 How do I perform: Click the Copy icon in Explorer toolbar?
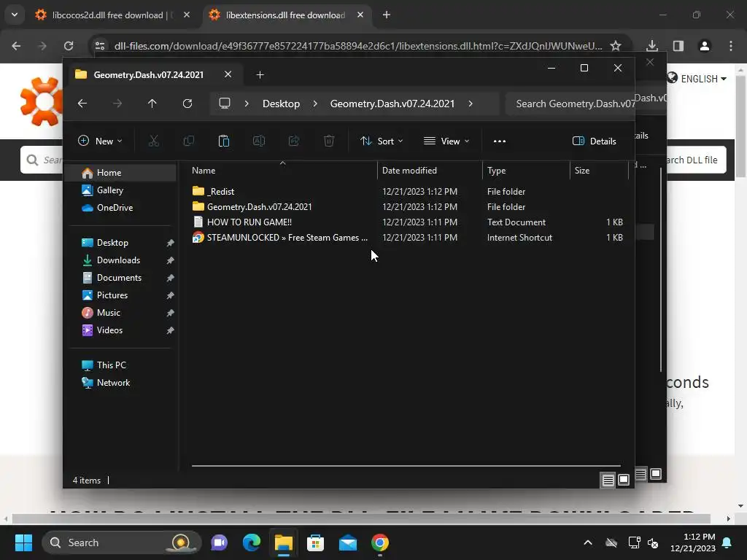189,141
